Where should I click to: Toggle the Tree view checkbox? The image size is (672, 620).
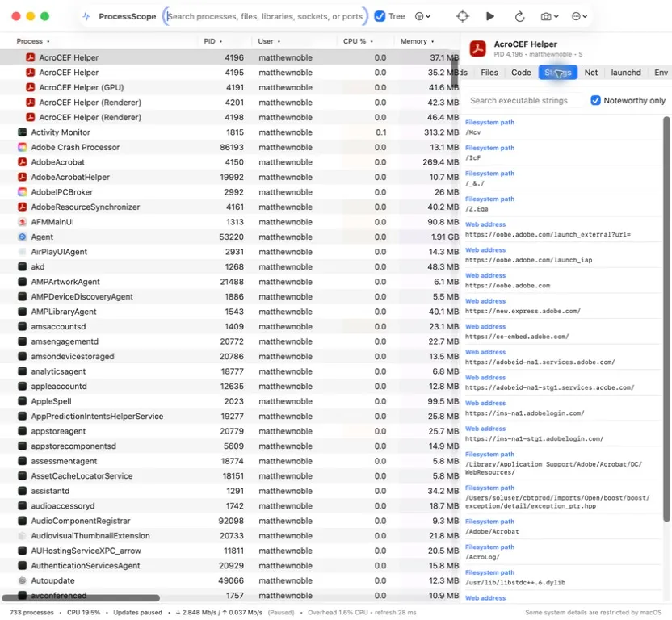pos(380,16)
